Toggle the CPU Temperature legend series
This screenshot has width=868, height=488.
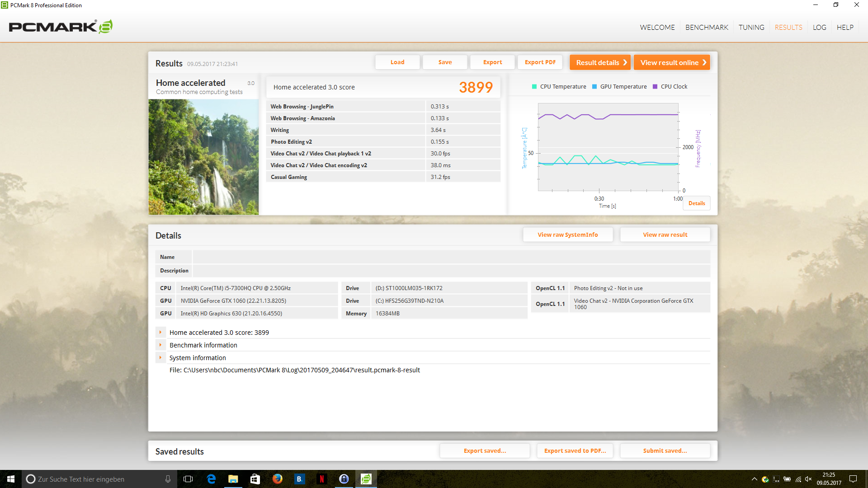point(559,87)
